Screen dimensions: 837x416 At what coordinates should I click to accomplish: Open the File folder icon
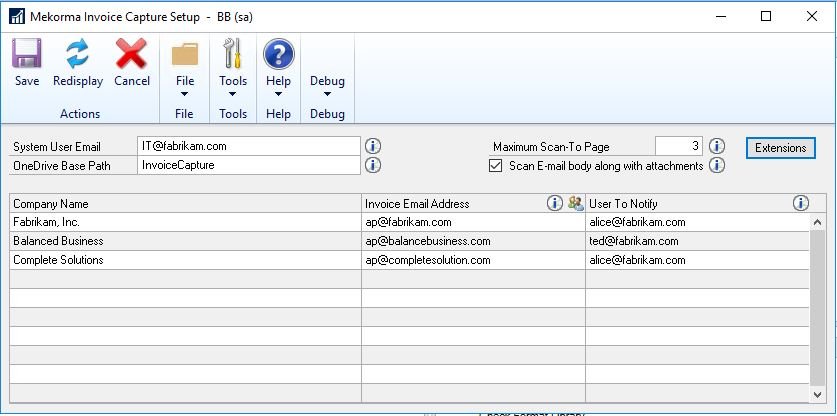(x=185, y=54)
